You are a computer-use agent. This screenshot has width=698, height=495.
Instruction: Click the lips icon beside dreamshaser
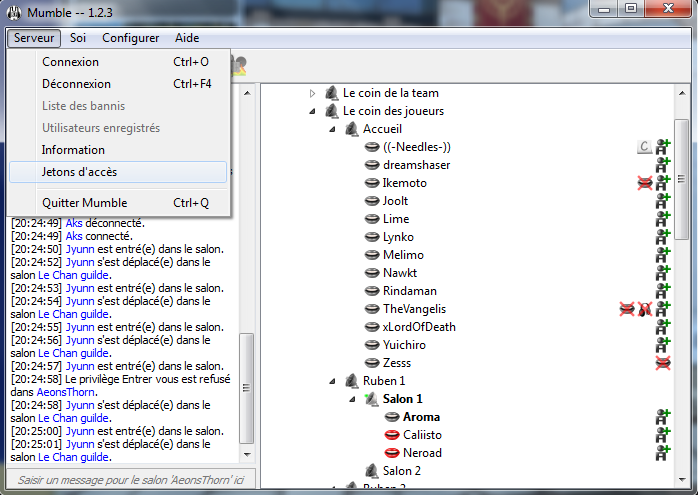click(x=372, y=165)
